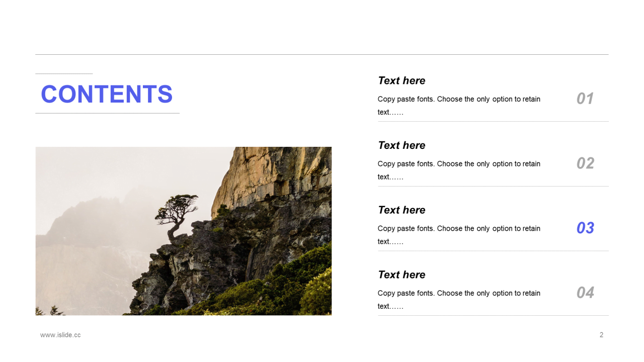This screenshot has width=644, height=362.
Task: Select the number 02 label
Action: (x=585, y=163)
